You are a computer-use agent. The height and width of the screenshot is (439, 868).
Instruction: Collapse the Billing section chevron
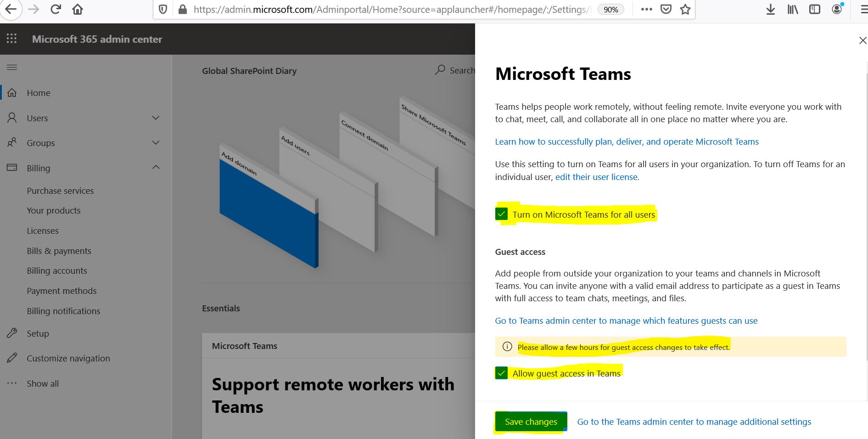coord(156,167)
